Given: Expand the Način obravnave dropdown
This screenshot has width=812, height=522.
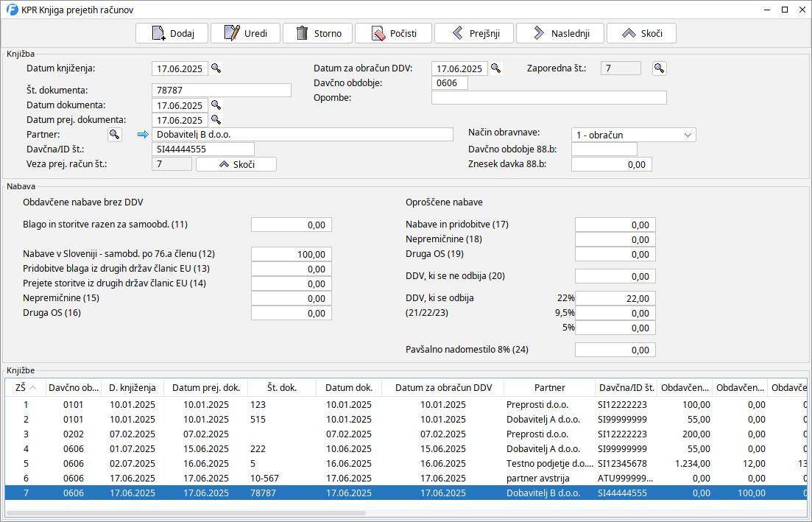Looking at the screenshot, I should (688, 135).
